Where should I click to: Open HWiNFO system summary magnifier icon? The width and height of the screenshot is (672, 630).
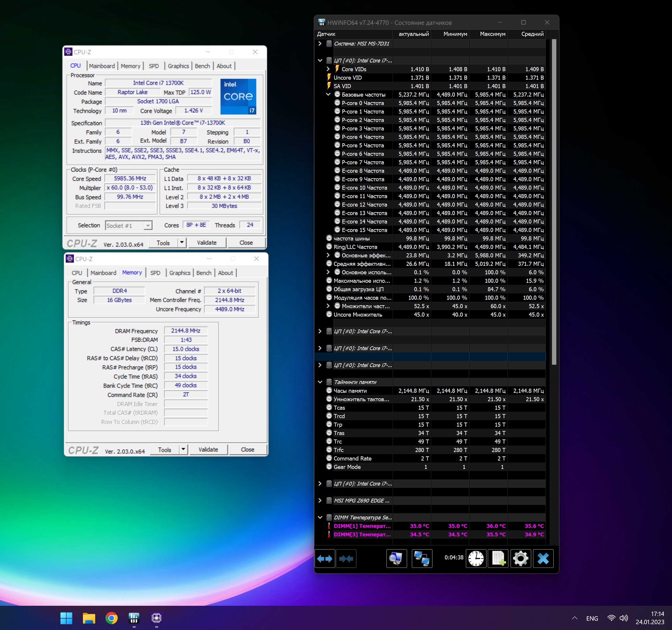[x=396, y=559]
